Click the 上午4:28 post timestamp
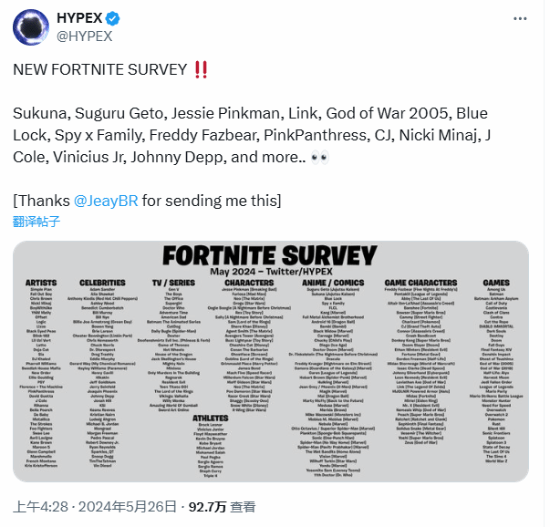The height and width of the screenshot is (527, 550). tap(41, 507)
